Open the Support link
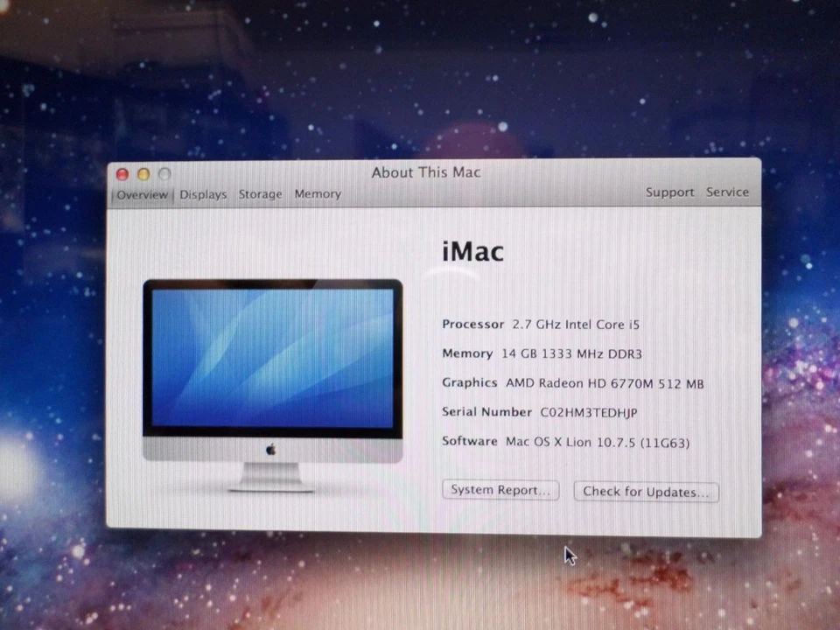 pyautogui.click(x=669, y=192)
